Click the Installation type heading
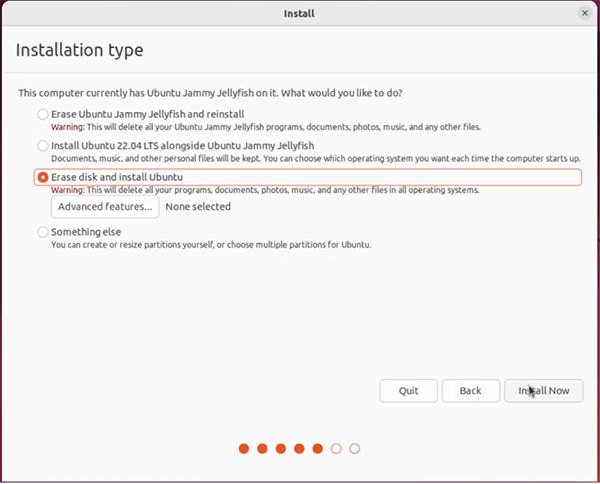This screenshot has height=484, width=600. coord(80,50)
